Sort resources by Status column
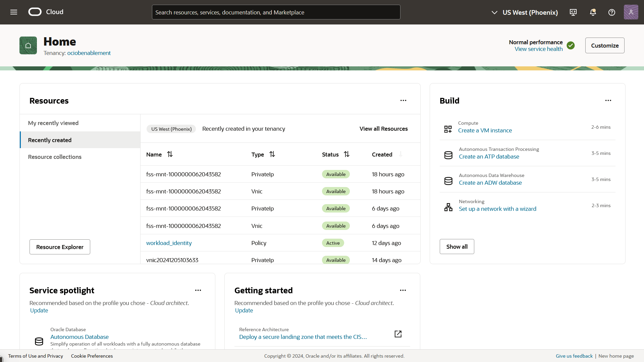This screenshot has height=362, width=644. click(x=346, y=154)
